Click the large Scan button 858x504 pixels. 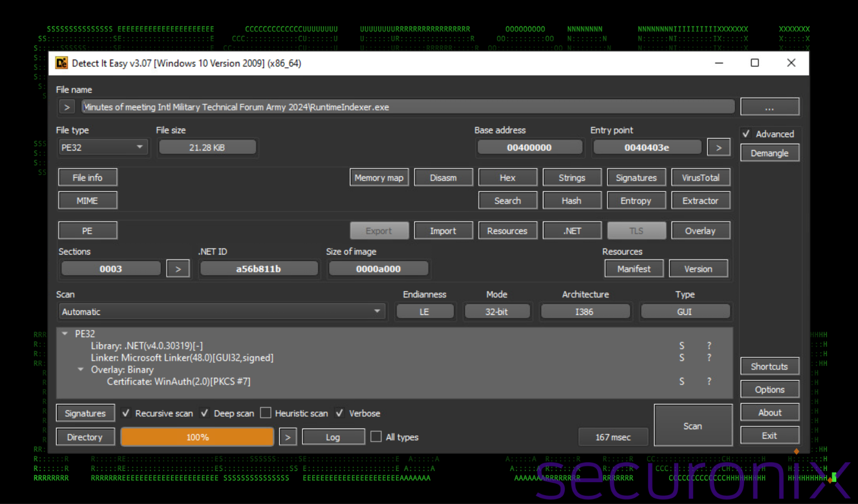point(693,426)
